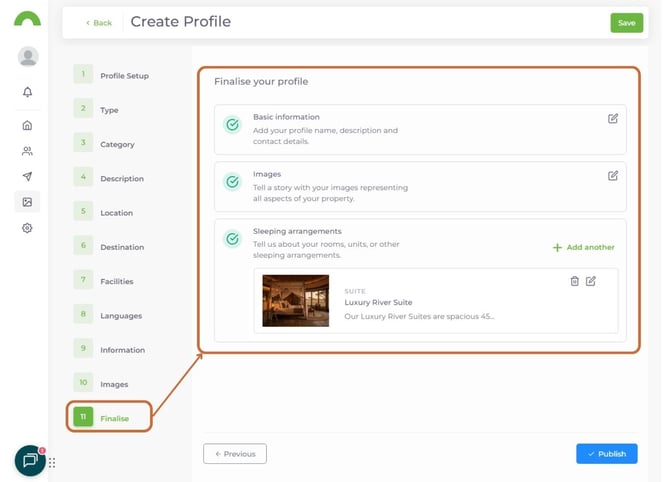Click the paper plane send icon
The height and width of the screenshot is (482, 670).
tap(27, 177)
